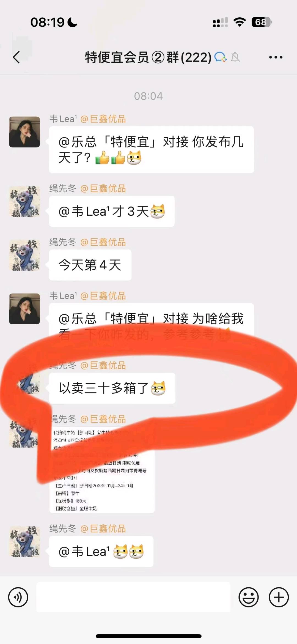The width and height of the screenshot is (297, 644).
Task: Tap the muted bell icon in header
Action: (235, 57)
